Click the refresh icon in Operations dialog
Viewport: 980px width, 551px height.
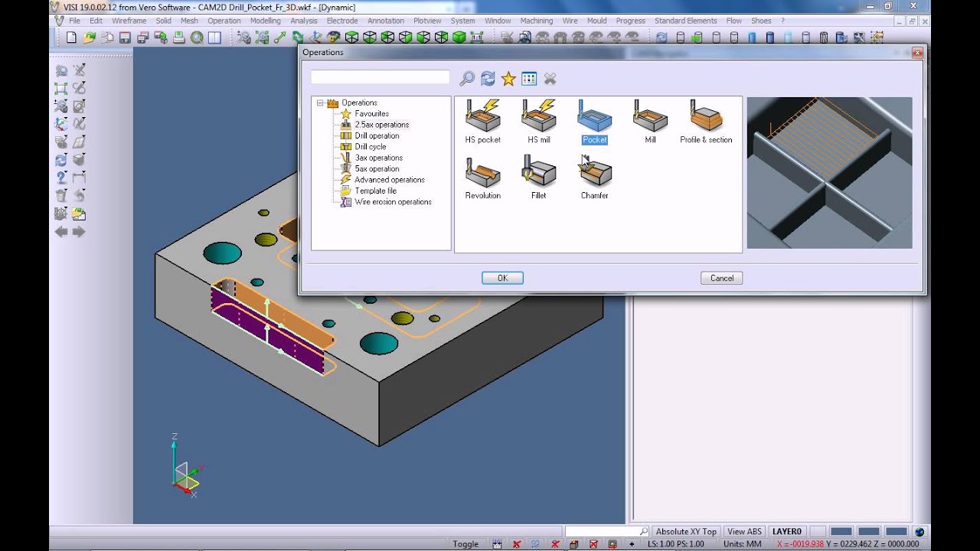pos(488,78)
